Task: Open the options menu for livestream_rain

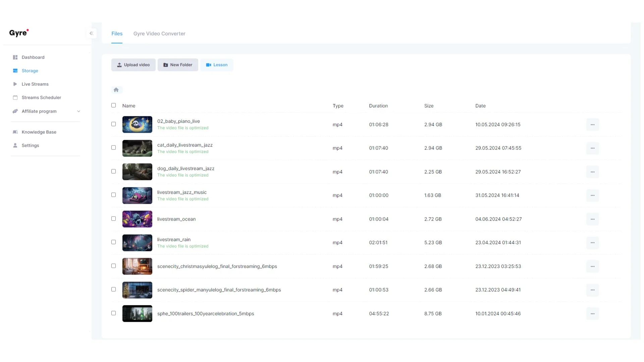Action: pyautogui.click(x=593, y=243)
